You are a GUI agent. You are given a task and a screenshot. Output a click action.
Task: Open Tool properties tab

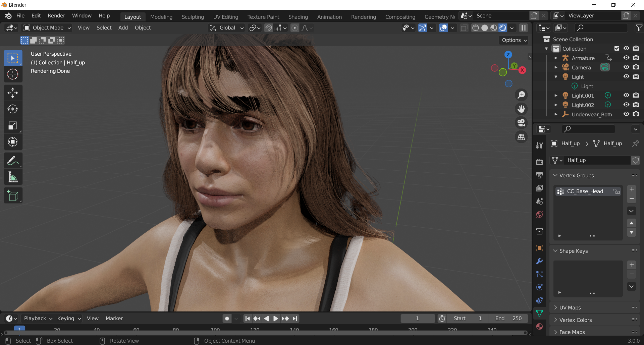(539, 145)
